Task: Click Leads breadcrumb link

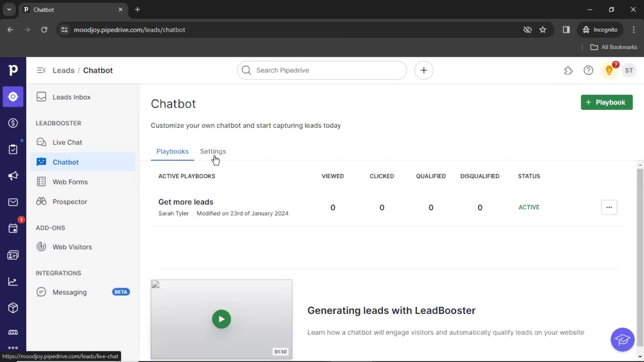Action: point(63,70)
